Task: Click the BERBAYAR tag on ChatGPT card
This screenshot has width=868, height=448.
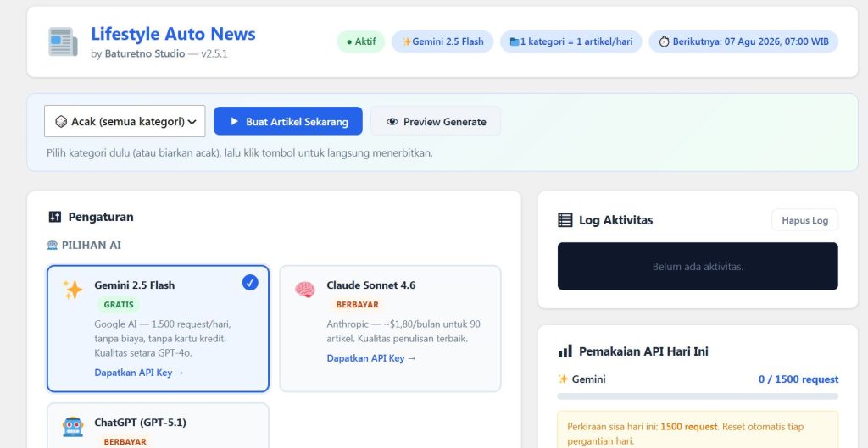Action: tap(125, 442)
